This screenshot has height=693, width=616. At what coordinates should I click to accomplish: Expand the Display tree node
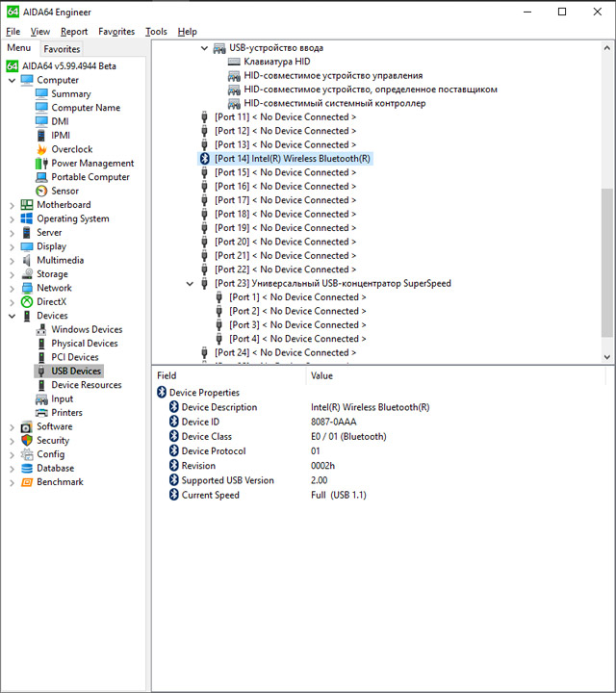pyautogui.click(x=12, y=246)
